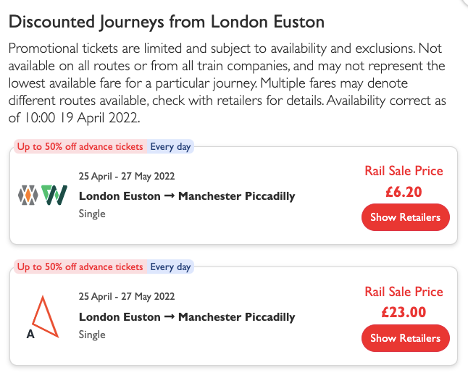
Task: Click the 'Discounted Journeys from London Euston' heading
Action: click(166, 22)
